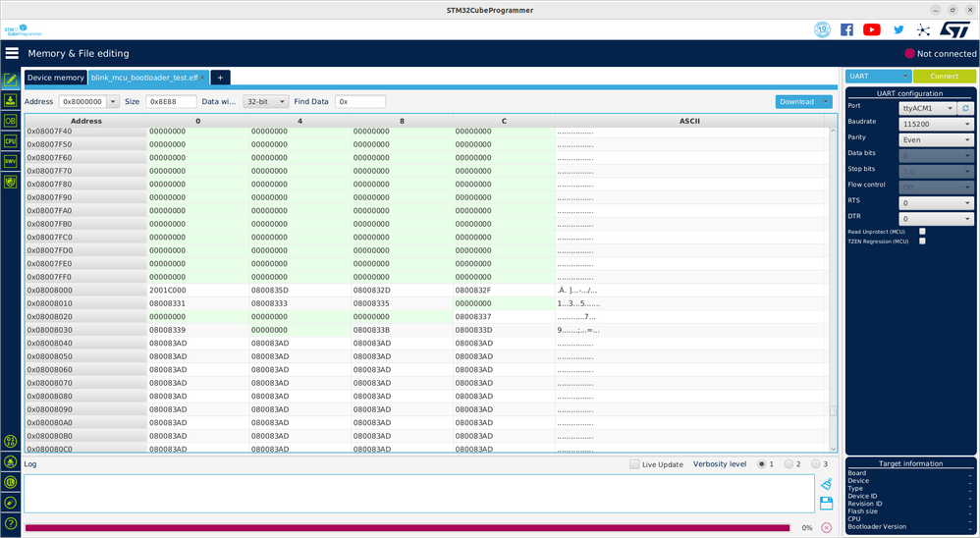
Task: Select verbosity level 3
Action: [x=815, y=464]
